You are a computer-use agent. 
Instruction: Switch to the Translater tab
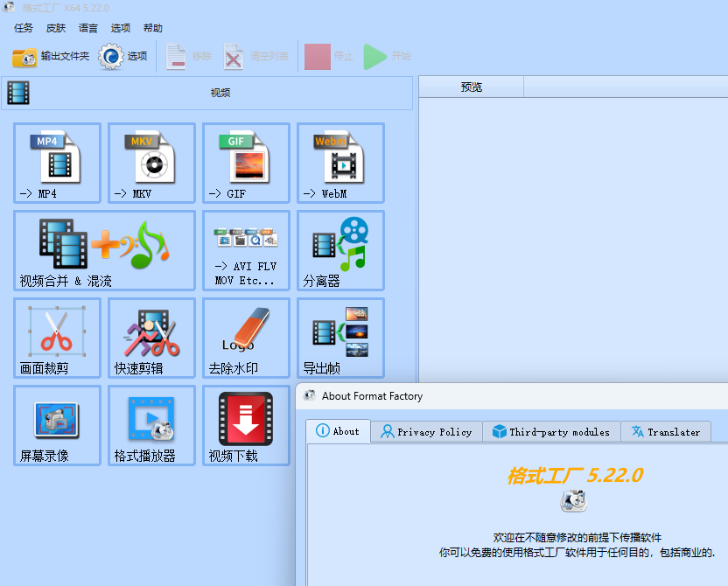(666, 432)
